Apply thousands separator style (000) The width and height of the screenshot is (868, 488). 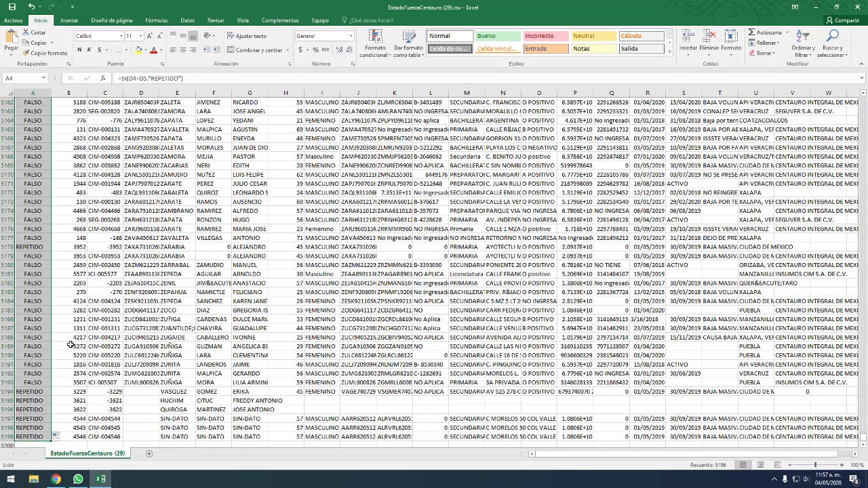coord(325,49)
